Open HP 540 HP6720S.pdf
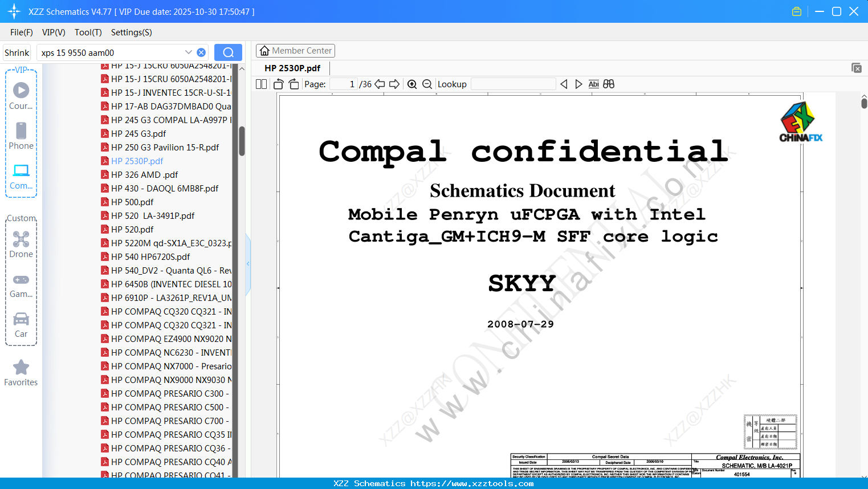 click(x=151, y=256)
